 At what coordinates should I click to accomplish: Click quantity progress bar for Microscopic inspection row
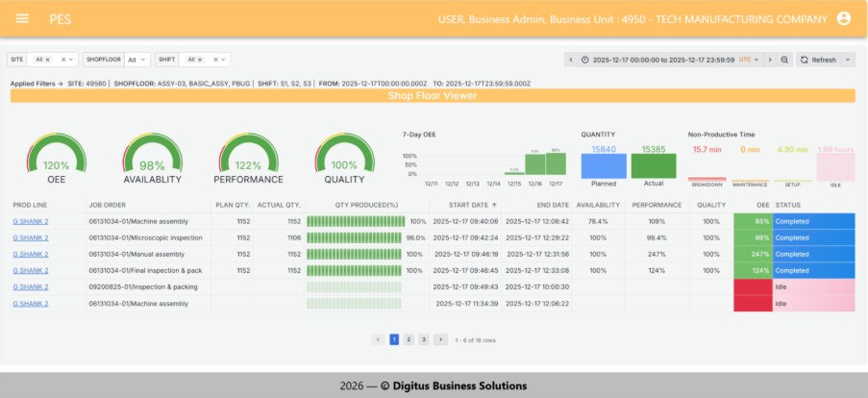pos(354,238)
